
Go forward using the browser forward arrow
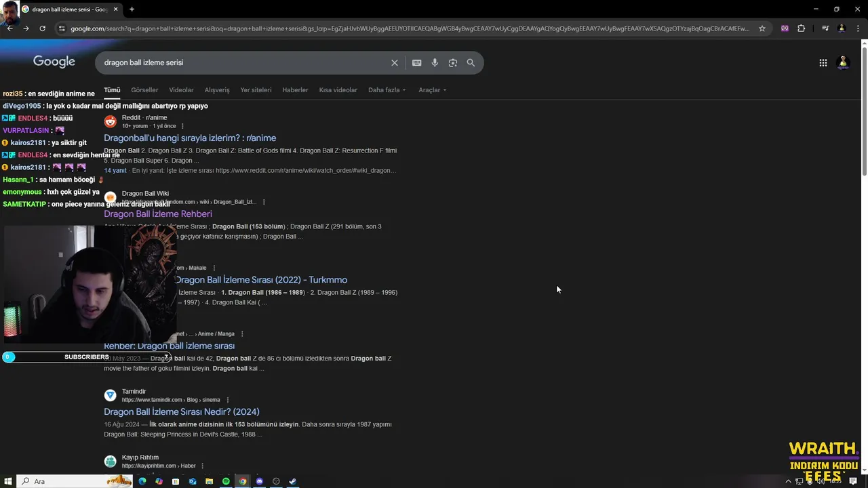[26, 28]
